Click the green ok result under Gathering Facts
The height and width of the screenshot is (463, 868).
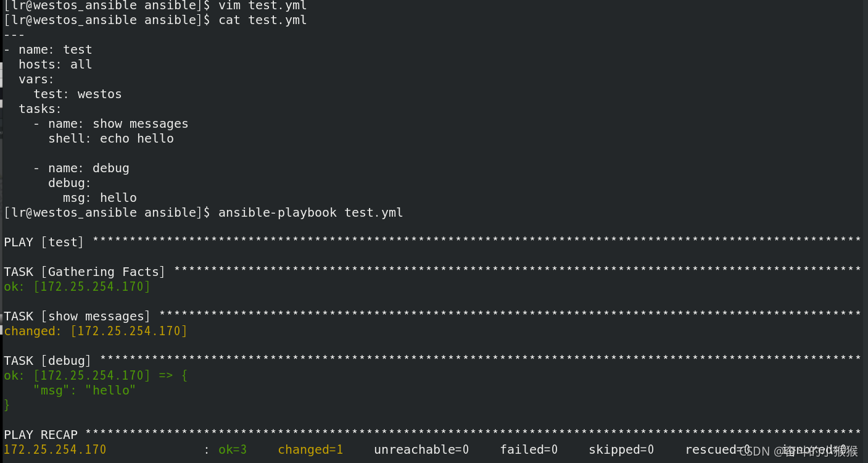78,286
